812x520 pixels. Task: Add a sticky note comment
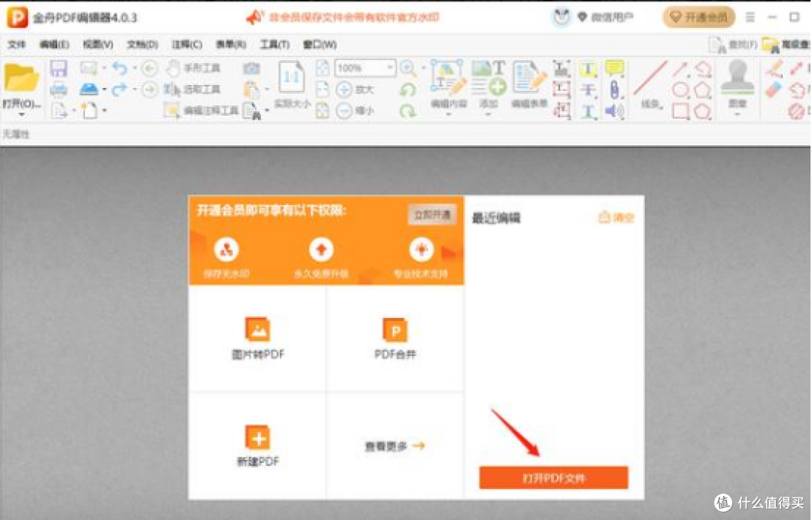[x=615, y=68]
